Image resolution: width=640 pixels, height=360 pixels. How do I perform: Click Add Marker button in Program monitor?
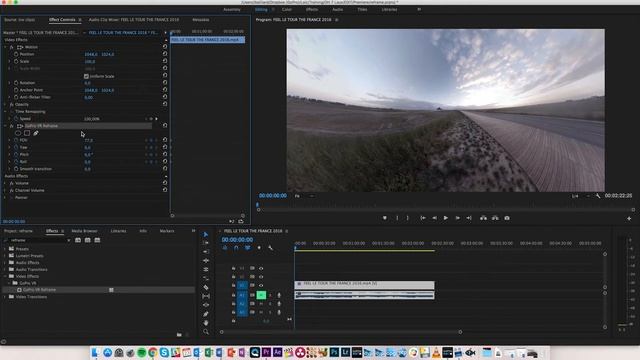(x=384, y=218)
